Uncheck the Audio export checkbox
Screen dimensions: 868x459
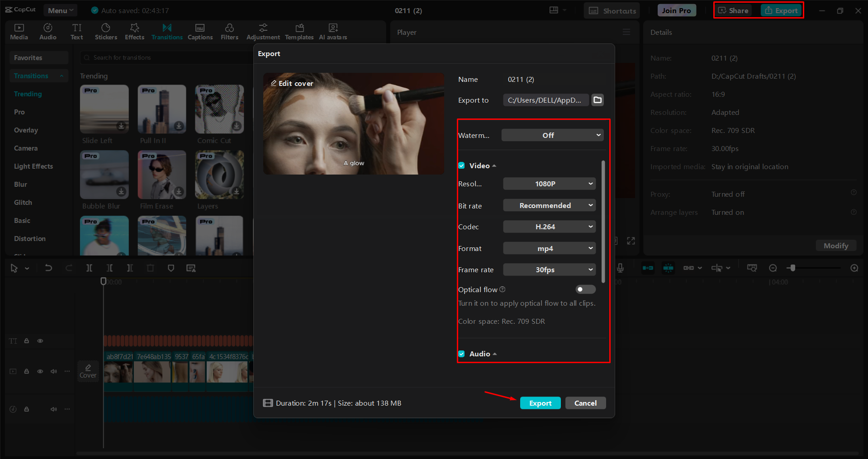(461, 354)
